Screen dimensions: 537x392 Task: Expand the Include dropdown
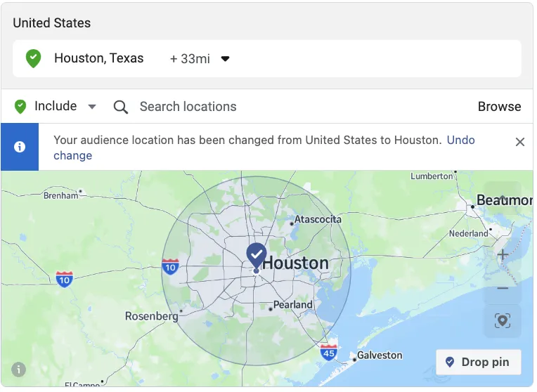click(92, 107)
